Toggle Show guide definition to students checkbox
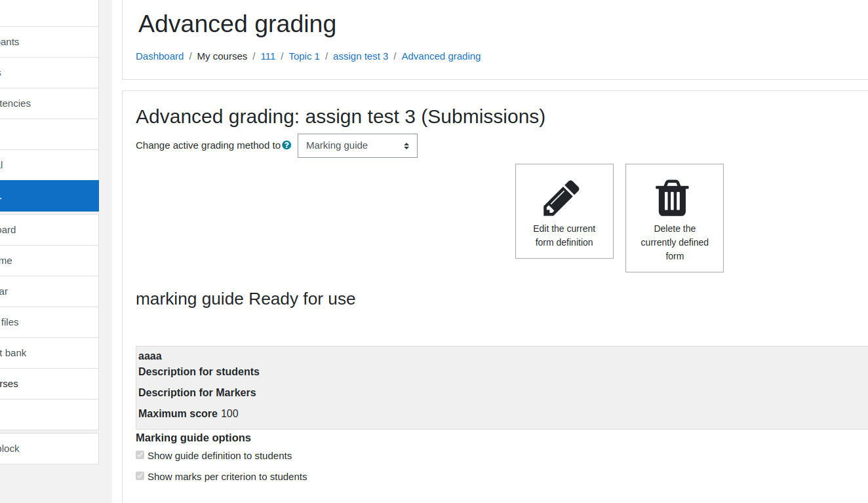Viewport: 868px width, 503px height. coord(140,455)
